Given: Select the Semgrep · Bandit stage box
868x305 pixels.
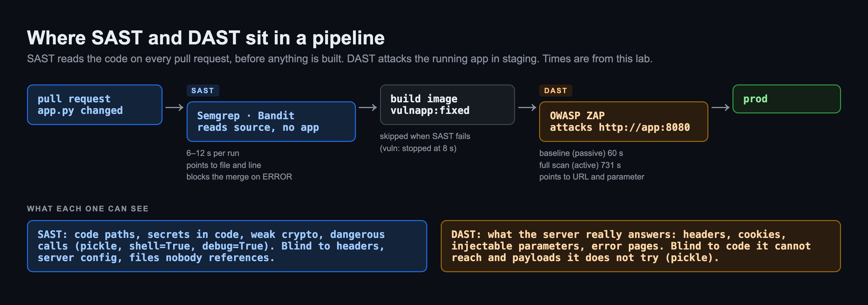Looking at the screenshot, I should pyautogui.click(x=271, y=121).
